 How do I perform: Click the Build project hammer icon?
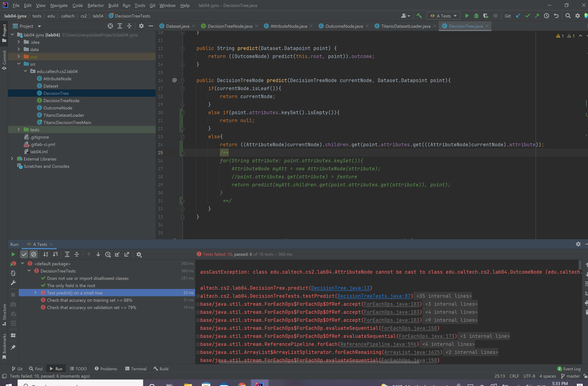(x=419, y=16)
